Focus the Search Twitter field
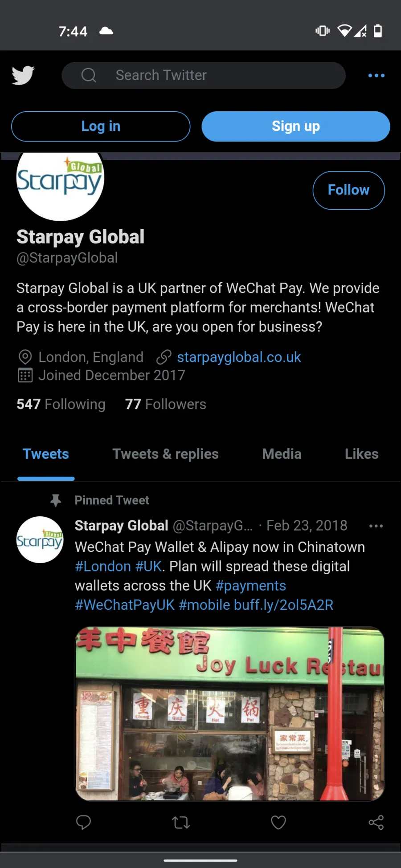This screenshot has width=401, height=868. pos(204,75)
